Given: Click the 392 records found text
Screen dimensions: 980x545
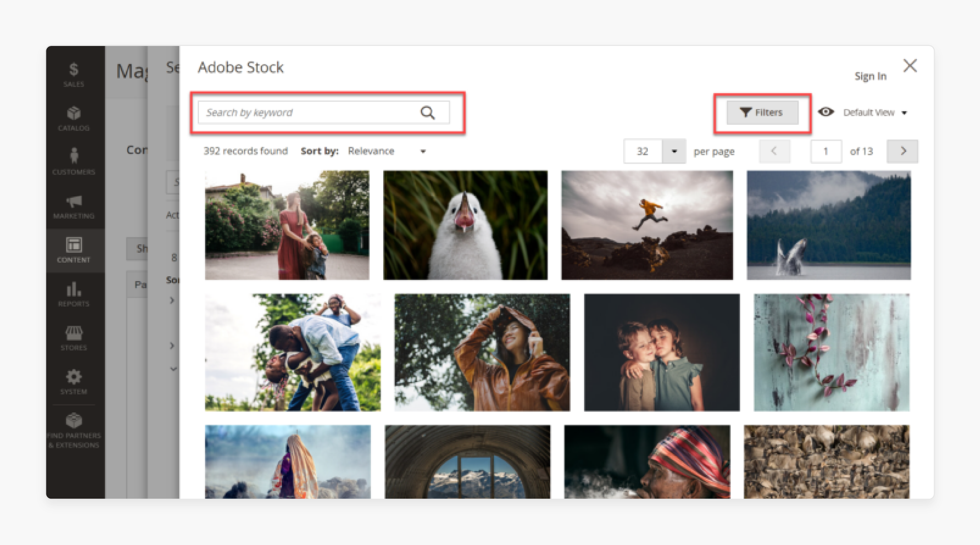Looking at the screenshot, I should click(246, 151).
